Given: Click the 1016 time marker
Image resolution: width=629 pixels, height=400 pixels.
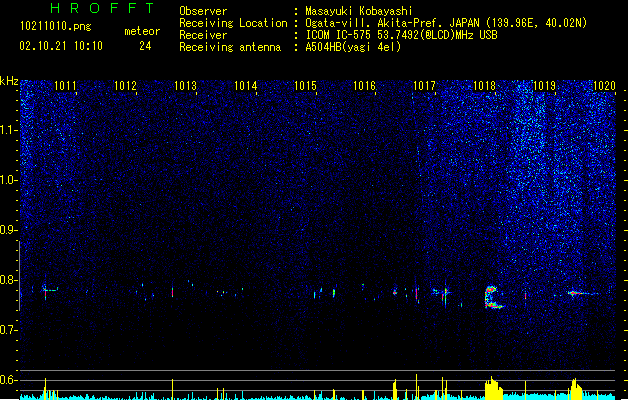Looking at the screenshot, I should click(364, 86).
